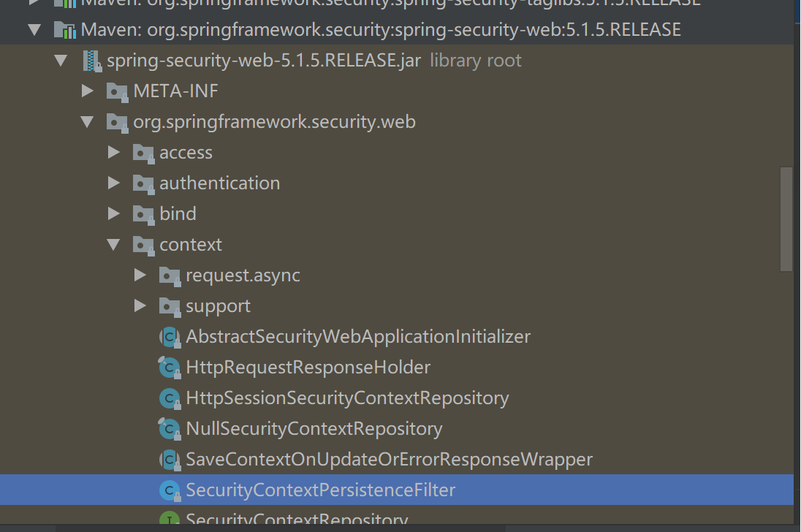801x532 pixels.
Task: Select spring-security-web-5.1.5.RELEASE.jar entry
Action: tap(264, 60)
